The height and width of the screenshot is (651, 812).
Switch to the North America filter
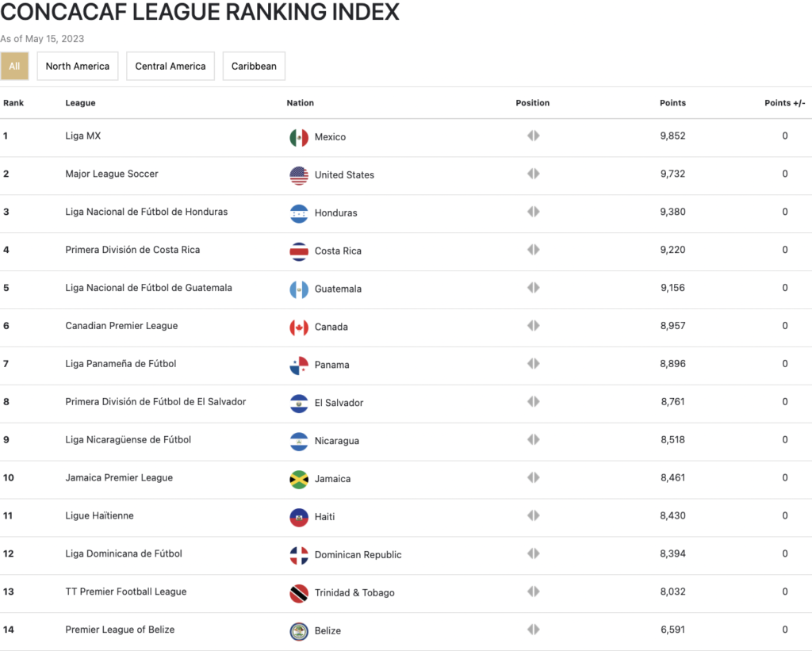(x=78, y=66)
